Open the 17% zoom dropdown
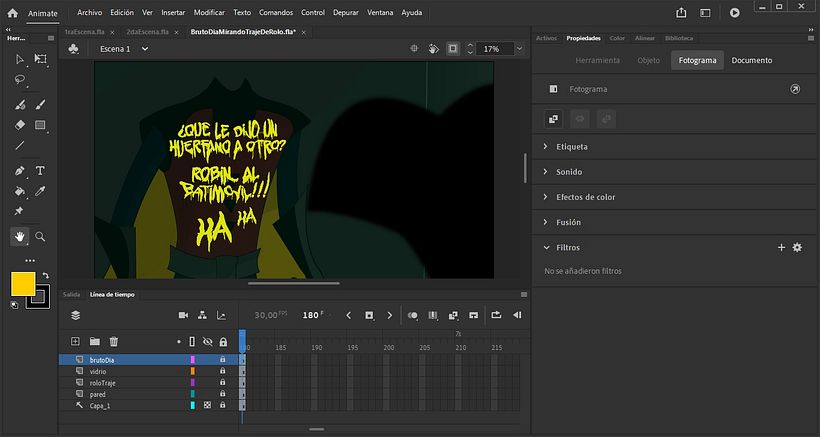Screen dimensions: 820x437 pyautogui.click(x=519, y=49)
